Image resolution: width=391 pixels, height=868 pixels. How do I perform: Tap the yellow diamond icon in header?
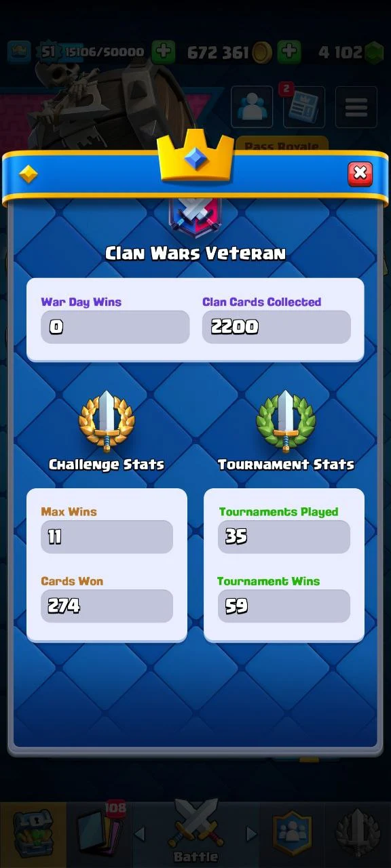click(x=29, y=175)
